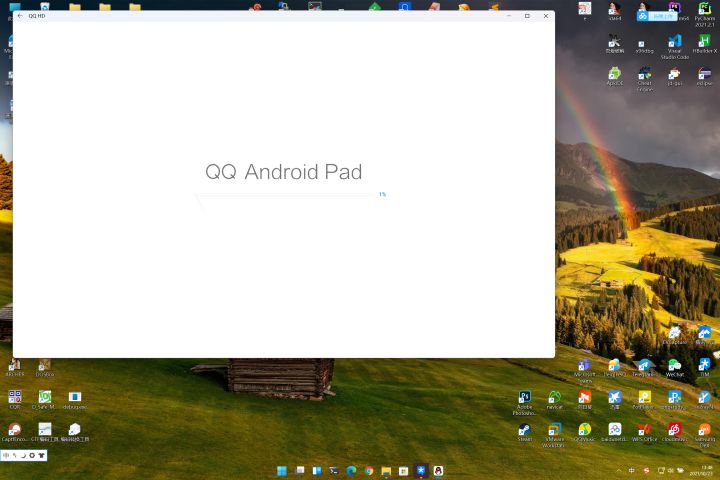
Task: Expand hidden system tray icons chevron
Action: point(618,470)
